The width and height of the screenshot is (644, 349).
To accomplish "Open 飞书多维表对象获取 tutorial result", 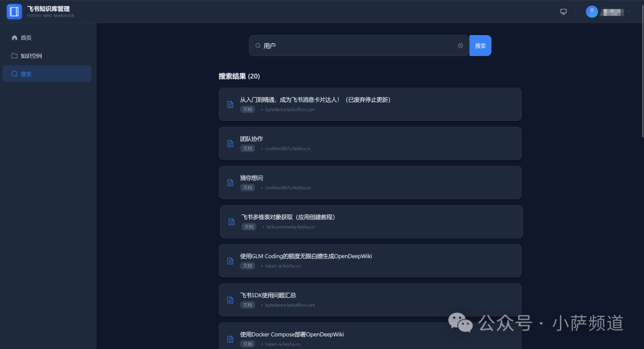I will tap(371, 222).
